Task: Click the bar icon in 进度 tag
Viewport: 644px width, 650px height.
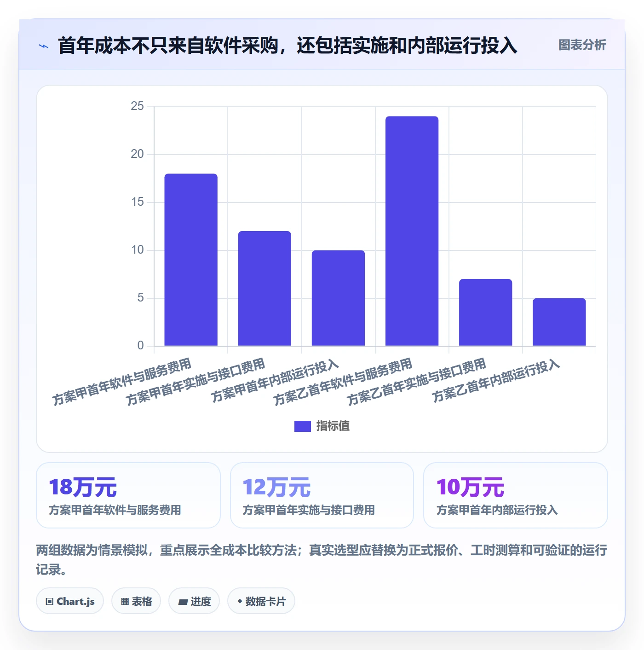Action: (183, 602)
